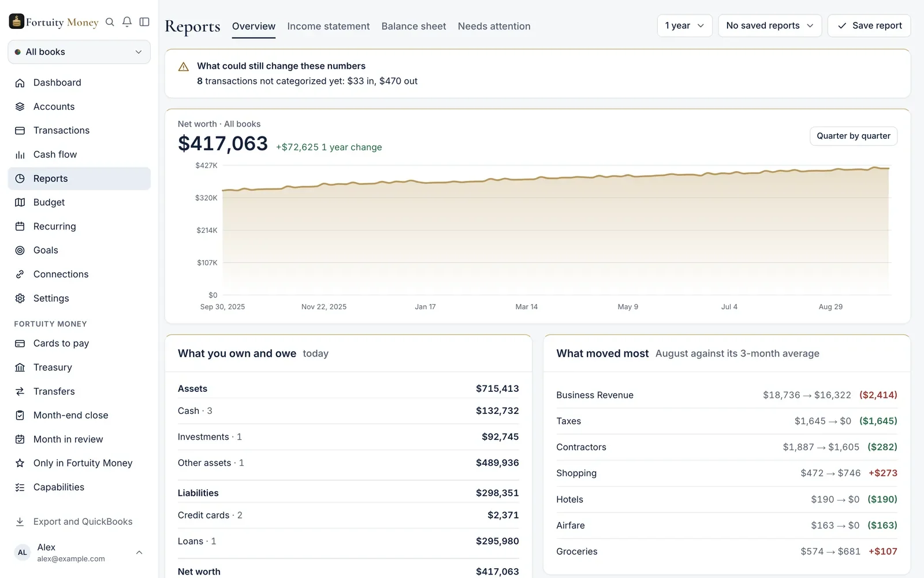Open search with the magnifier icon
This screenshot has height=578, width=924.
coord(110,22)
